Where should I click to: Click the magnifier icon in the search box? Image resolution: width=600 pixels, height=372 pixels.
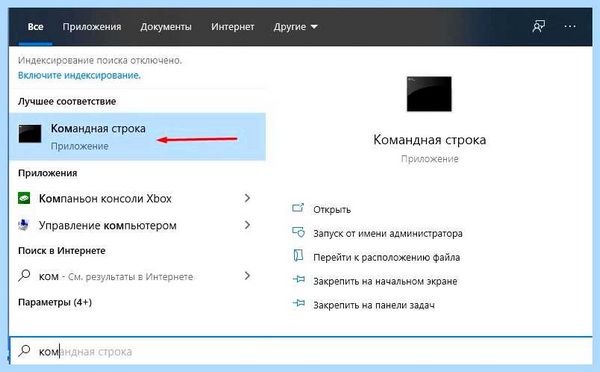[24, 350]
